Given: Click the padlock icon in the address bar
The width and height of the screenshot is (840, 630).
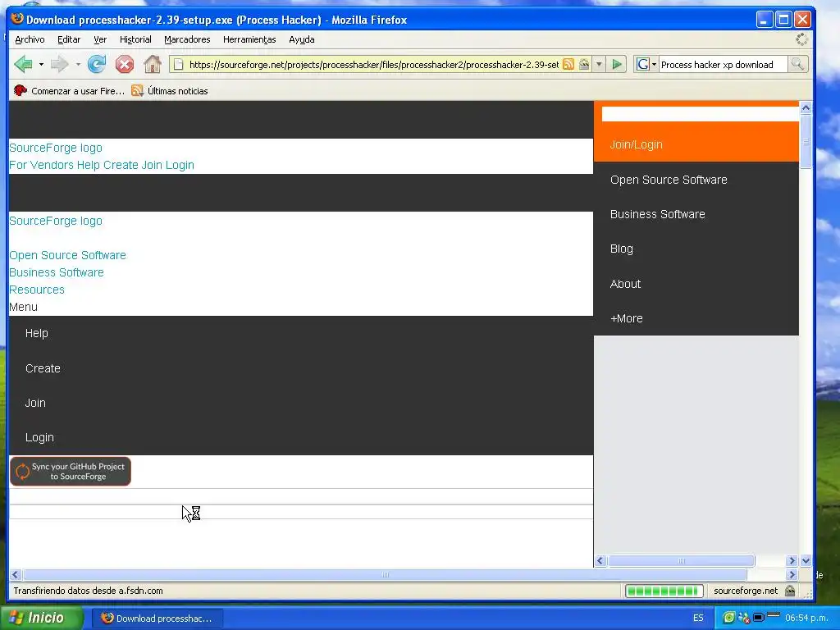Looking at the screenshot, I should [584, 65].
